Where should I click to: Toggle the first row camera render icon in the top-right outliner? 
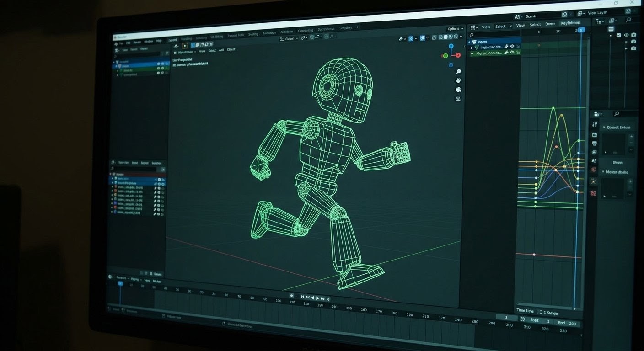coord(633,34)
